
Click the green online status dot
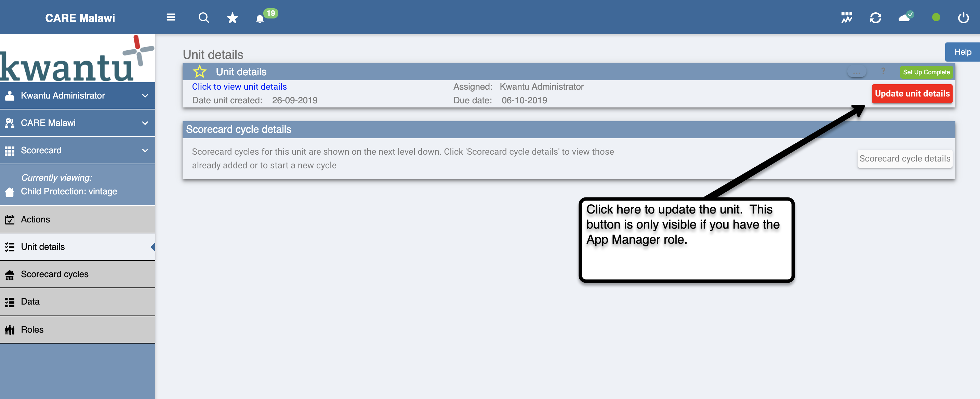(x=936, y=17)
